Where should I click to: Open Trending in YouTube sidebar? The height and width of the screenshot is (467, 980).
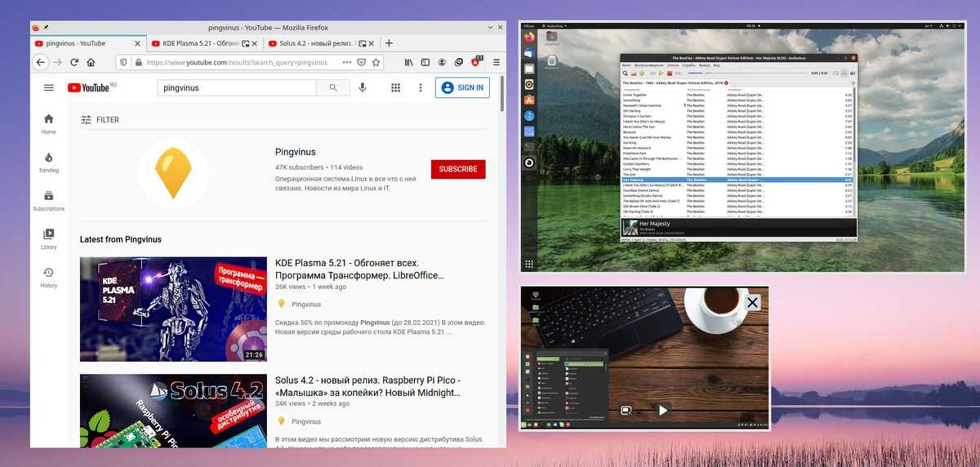[49, 162]
